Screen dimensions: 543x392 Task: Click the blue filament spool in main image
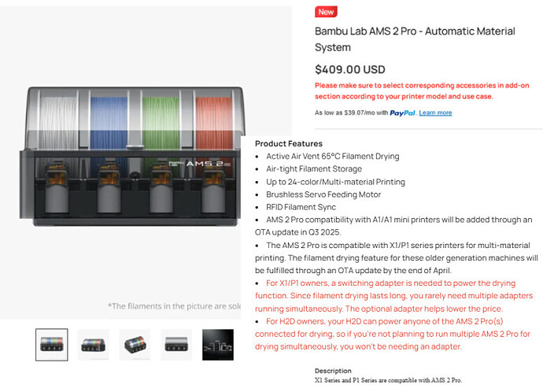coord(109,123)
